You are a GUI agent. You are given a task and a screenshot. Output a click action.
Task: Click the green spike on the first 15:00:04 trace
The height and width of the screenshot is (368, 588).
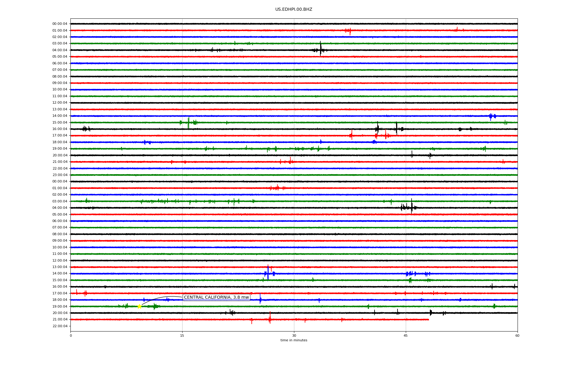pyautogui.click(x=188, y=123)
